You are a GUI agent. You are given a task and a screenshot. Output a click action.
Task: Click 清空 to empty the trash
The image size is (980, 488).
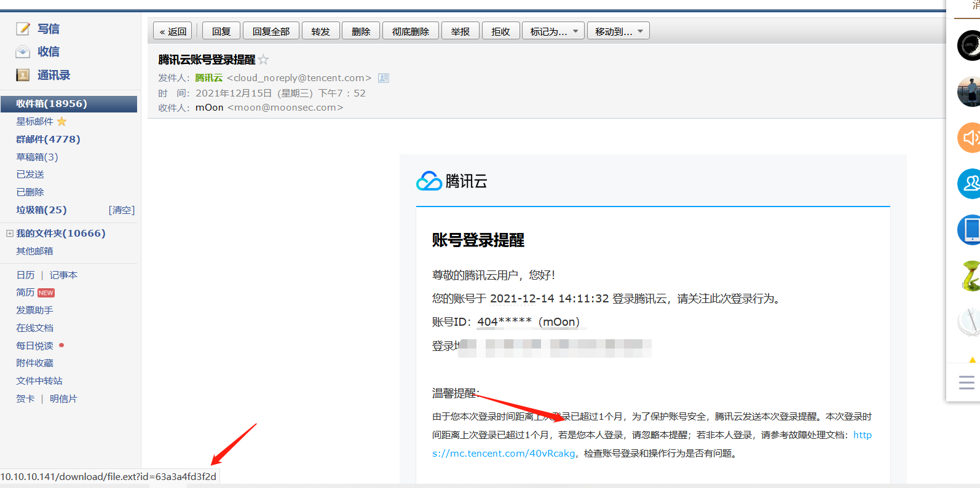(122, 210)
